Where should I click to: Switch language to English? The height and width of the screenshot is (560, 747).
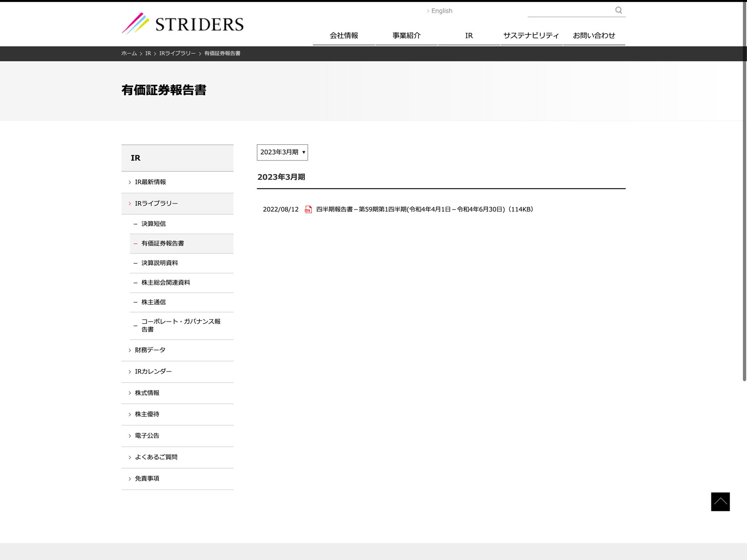click(441, 11)
